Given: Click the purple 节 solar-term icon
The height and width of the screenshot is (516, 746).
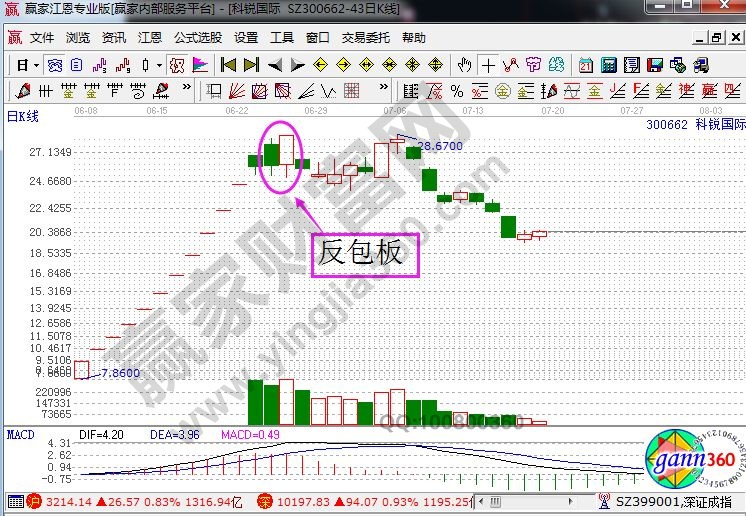Looking at the screenshot, I should click(x=533, y=65).
